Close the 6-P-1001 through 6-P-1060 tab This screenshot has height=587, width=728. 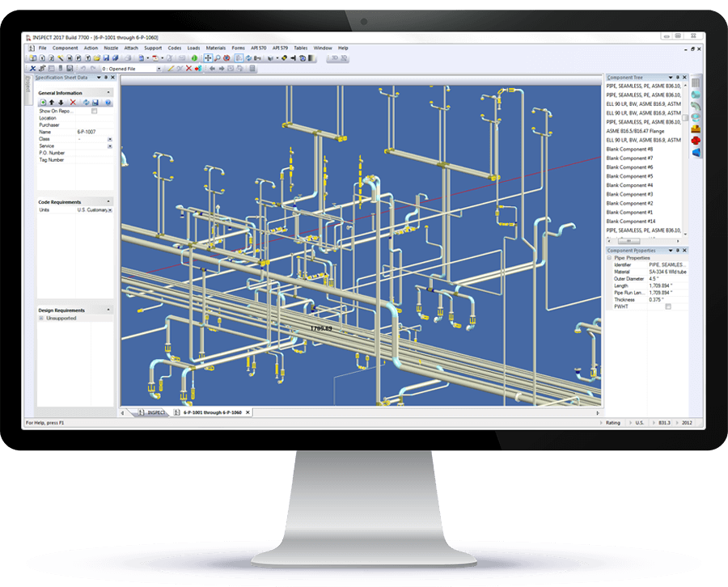[x=248, y=412]
